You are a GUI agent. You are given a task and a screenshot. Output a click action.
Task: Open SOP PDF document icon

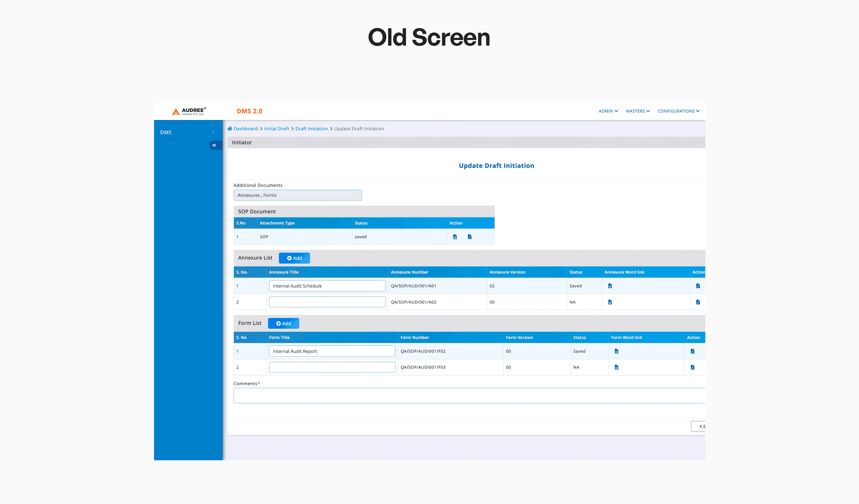point(469,237)
